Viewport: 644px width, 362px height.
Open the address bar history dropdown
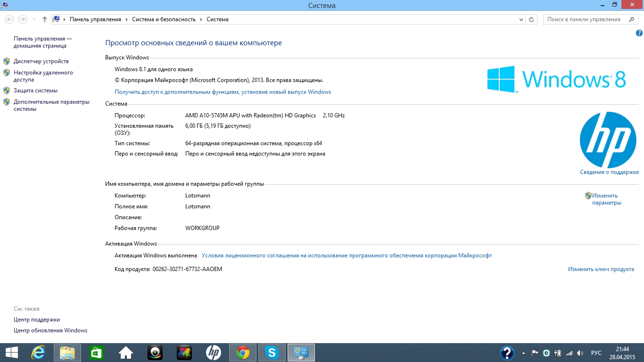click(x=521, y=19)
